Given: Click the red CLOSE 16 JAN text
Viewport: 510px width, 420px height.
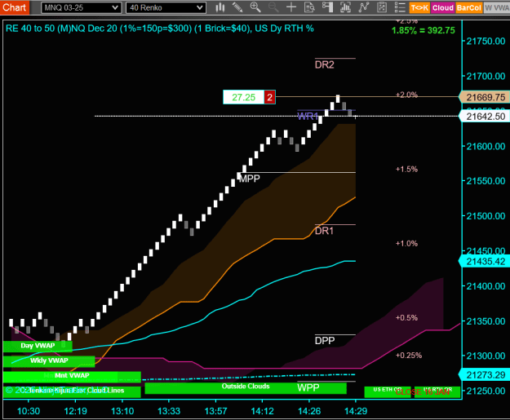Looking at the screenshot, I should click(422, 392).
